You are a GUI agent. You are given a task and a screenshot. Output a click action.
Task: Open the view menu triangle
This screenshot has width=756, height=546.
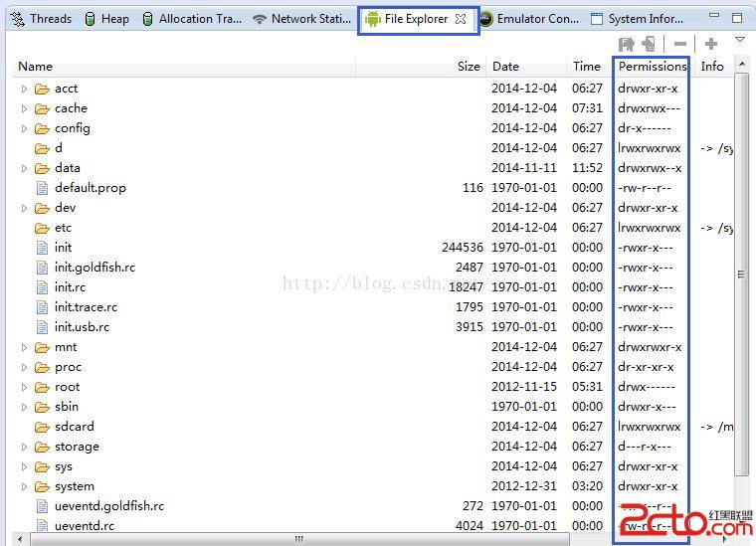pos(740,40)
